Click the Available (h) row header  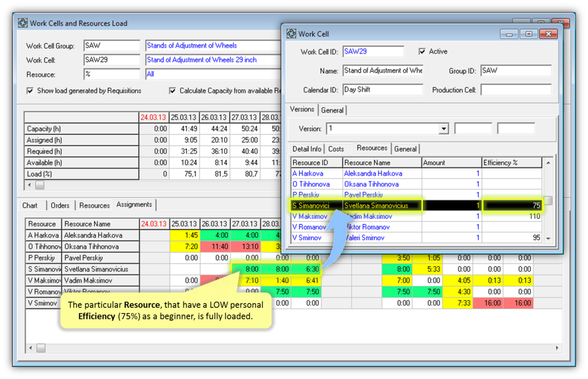click(x=82, y=163)
